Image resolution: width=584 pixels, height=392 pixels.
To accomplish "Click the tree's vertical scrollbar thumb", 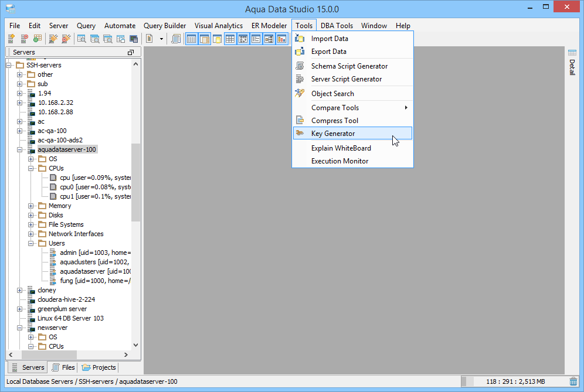I will pos(135,182).
